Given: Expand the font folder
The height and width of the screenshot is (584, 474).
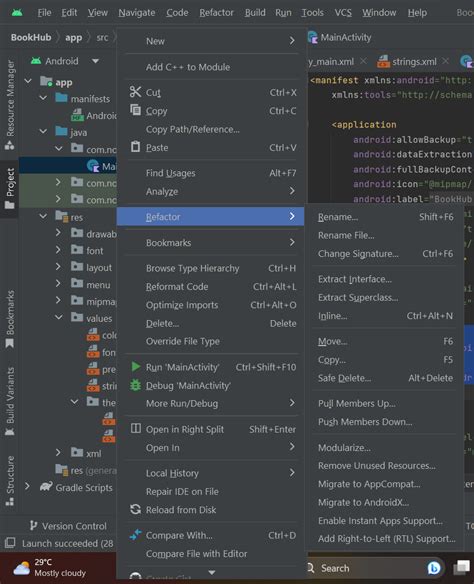Looking at the screenshot, I should (x=58, y=250).
